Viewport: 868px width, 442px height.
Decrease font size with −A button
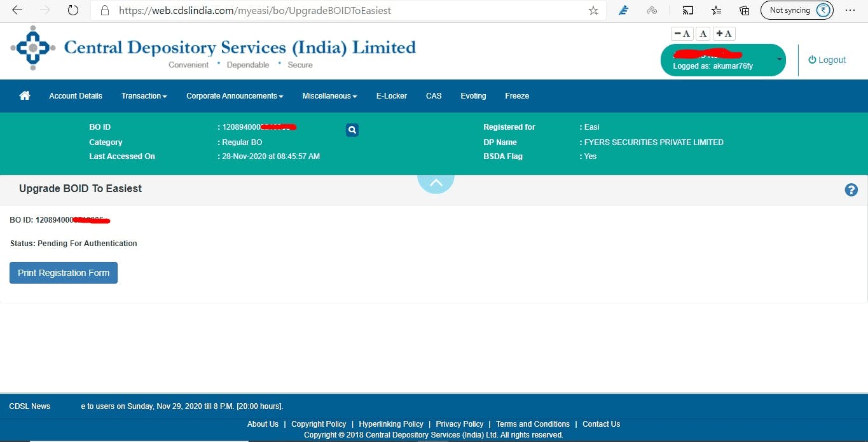coord(682,34)
